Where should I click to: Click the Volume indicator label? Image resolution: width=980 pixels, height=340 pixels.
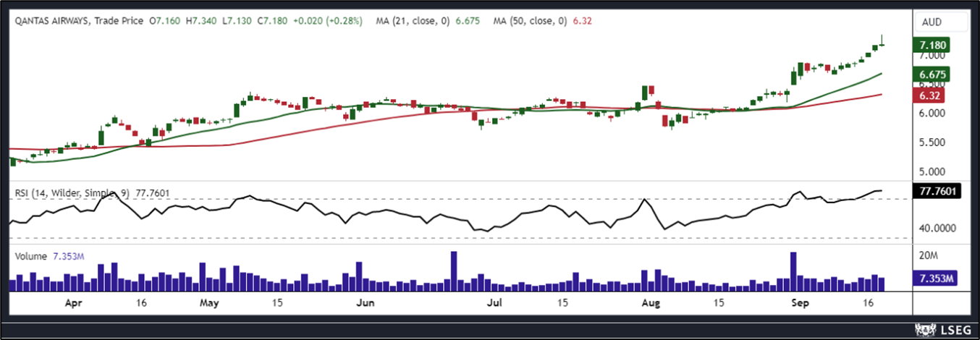click(30, 256)
